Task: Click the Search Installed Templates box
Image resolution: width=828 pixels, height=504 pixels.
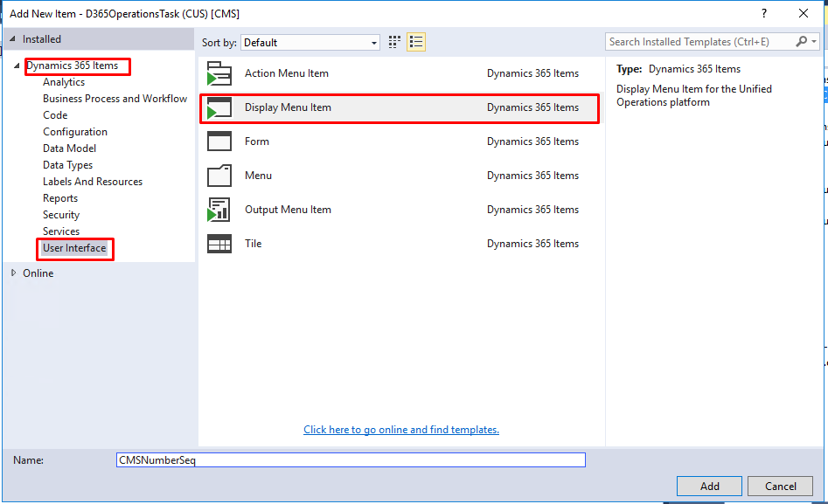Action: point(700,42)
